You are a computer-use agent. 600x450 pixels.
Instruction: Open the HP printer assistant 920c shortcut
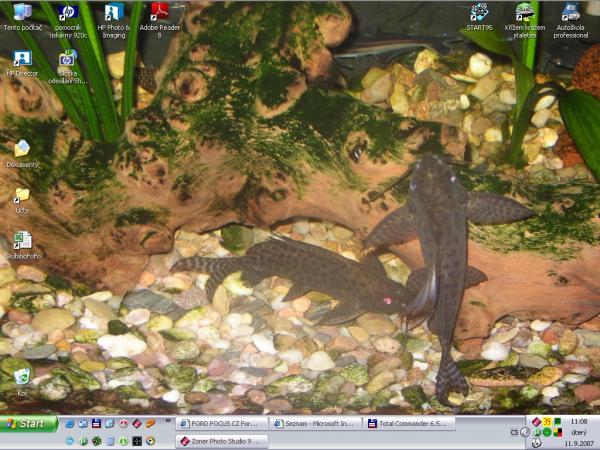[68, 13]
